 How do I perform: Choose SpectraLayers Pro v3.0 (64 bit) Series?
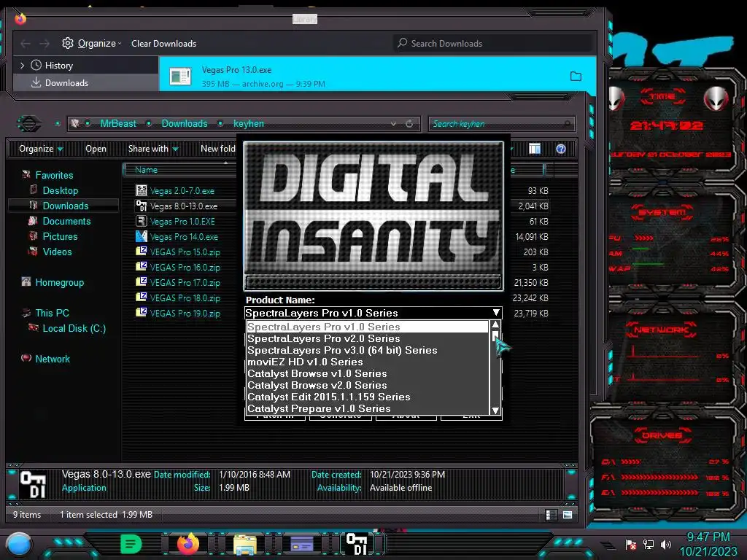click(x=367, y=351)
